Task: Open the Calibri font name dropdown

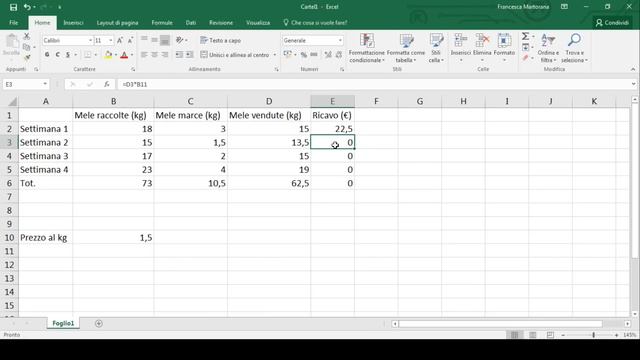Action: pos(90,40)
